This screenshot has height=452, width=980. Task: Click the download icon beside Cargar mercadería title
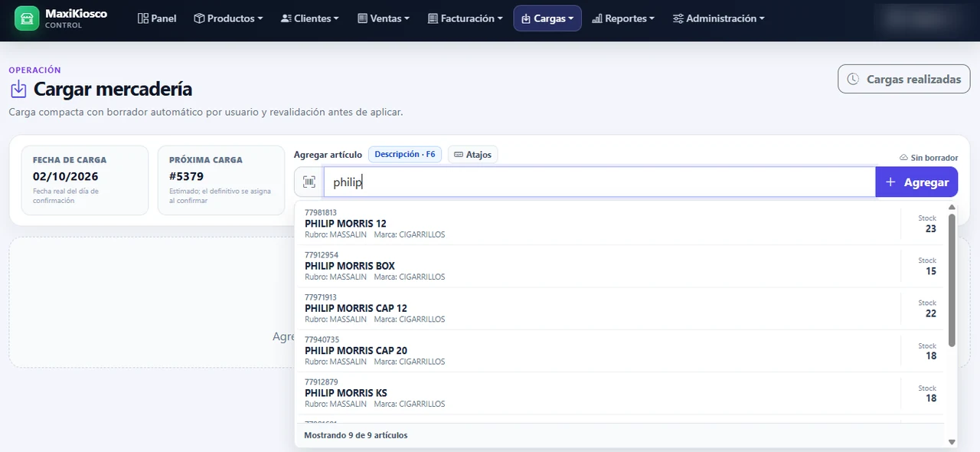pos(18,90)
